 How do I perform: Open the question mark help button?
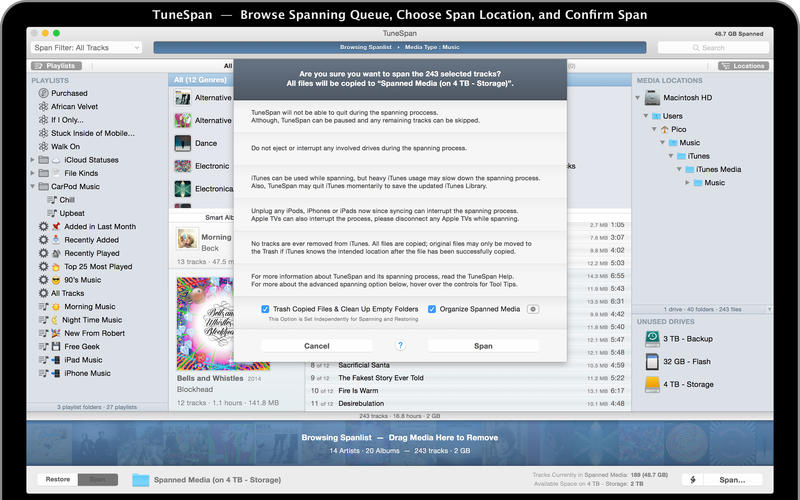[401, 345]
